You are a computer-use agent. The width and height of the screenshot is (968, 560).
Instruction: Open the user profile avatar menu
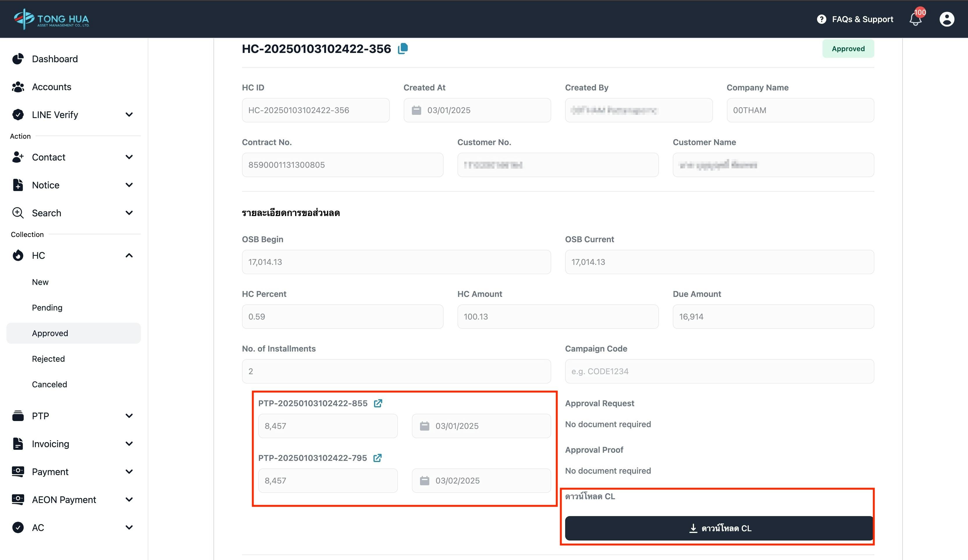click(x=947, y=19)
